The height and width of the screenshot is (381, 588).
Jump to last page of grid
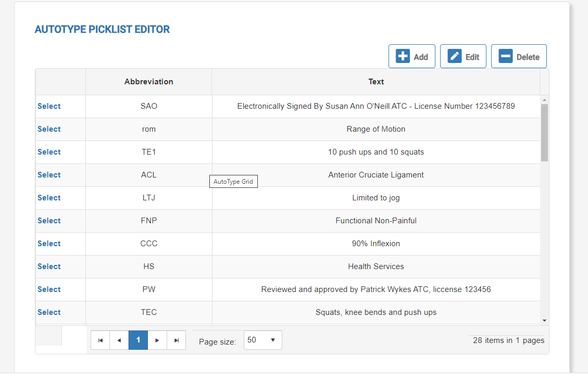[177, 340]
